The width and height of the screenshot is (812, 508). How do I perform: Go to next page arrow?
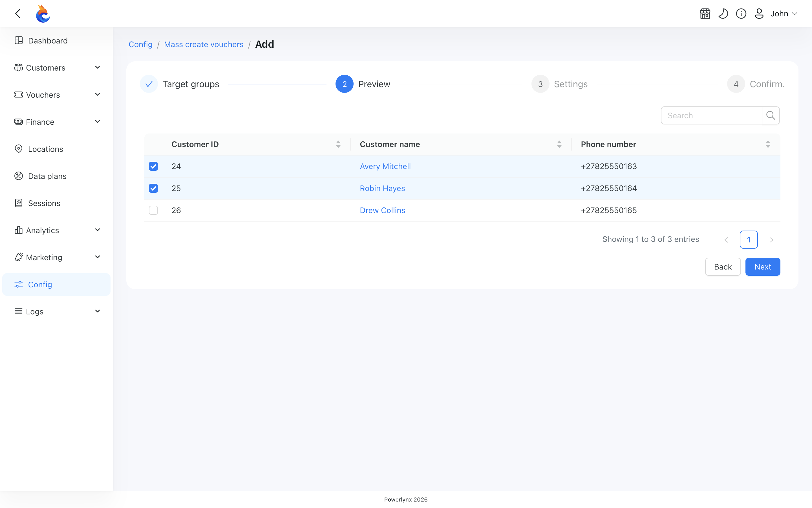[x=771, y=240]
